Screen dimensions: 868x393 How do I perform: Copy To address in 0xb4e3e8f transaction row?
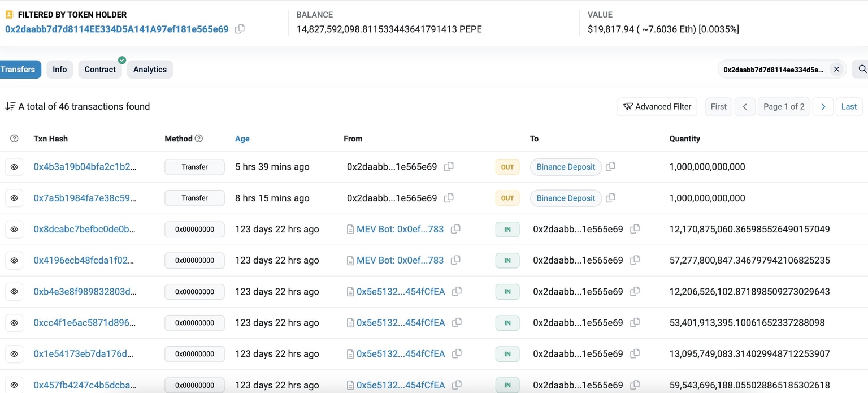635,292
